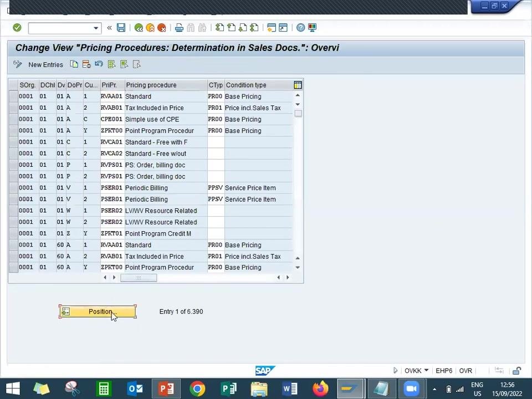The height and width of the screenshot is (399, 532).
Task: Click the Select Block icon
Action: [124, 64]
